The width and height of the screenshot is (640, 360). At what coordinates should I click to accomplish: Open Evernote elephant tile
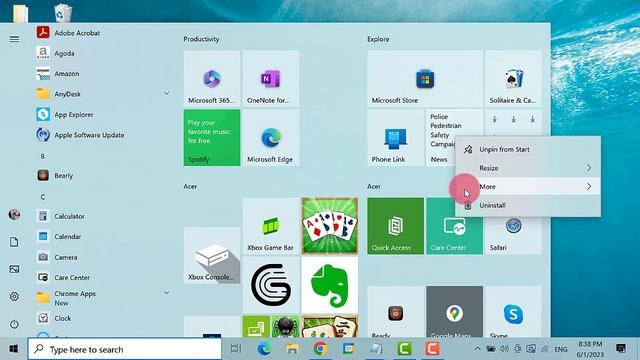330,285
